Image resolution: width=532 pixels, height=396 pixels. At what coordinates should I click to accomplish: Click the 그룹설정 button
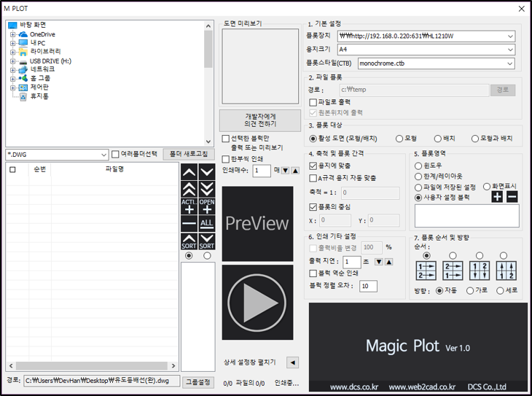pos(197,381)
